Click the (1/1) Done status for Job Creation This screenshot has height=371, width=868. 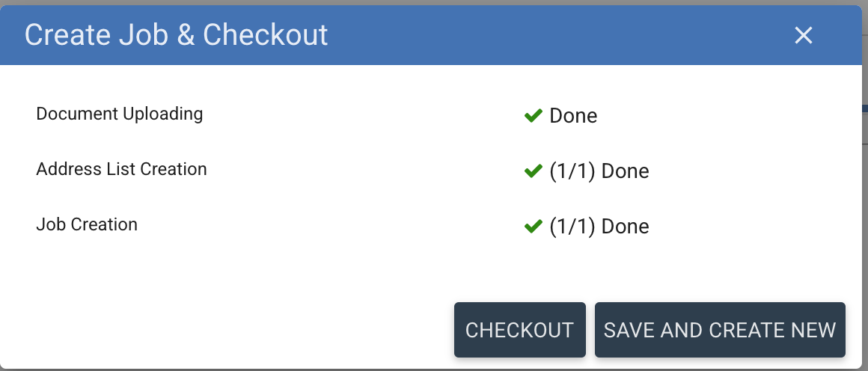coord(599,227)
